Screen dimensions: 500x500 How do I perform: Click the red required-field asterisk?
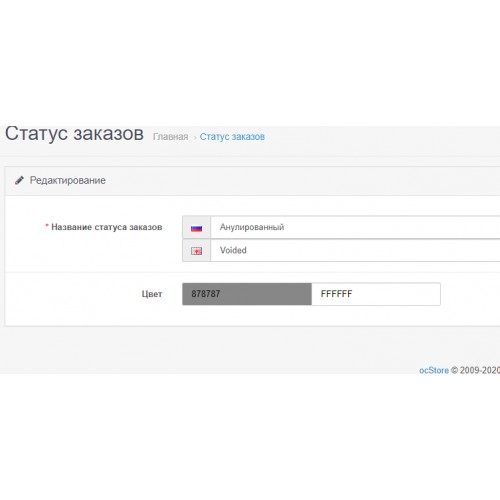point(47,226)
